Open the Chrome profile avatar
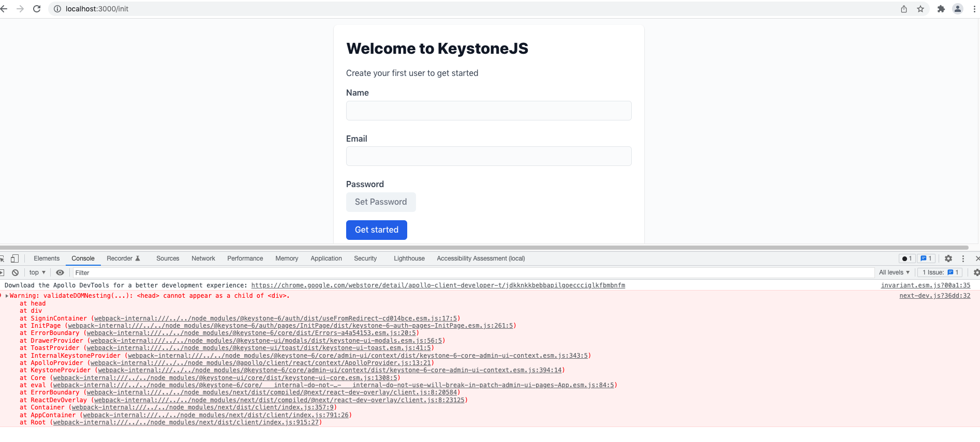Image resolution: width=980 pixels, height=442 pixels. click(958, 9)
